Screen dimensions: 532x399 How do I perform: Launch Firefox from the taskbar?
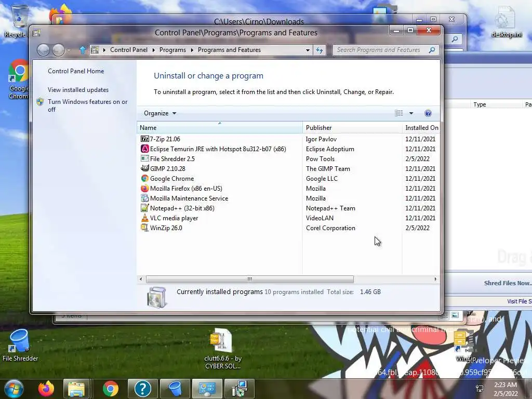(46, 389)
